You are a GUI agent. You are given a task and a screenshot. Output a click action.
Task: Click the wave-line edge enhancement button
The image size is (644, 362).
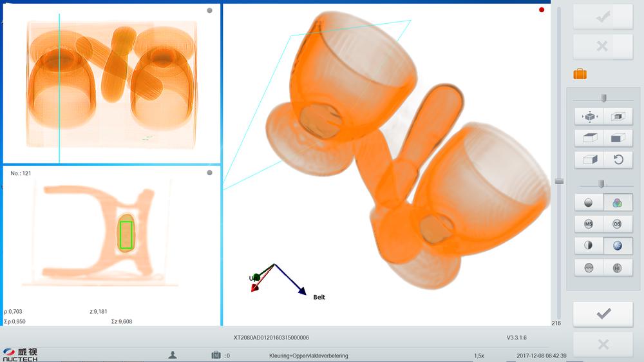click(589, 268)
